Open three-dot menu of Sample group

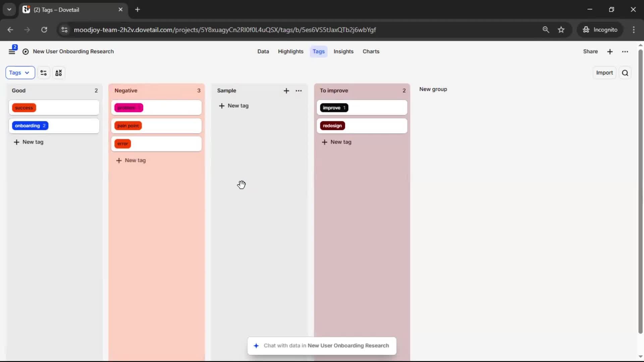pyautogui.click(x=299, y=90)
